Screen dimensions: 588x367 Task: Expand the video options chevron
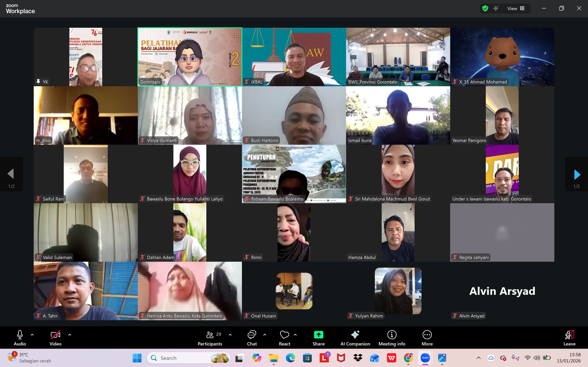coord(70,335)
